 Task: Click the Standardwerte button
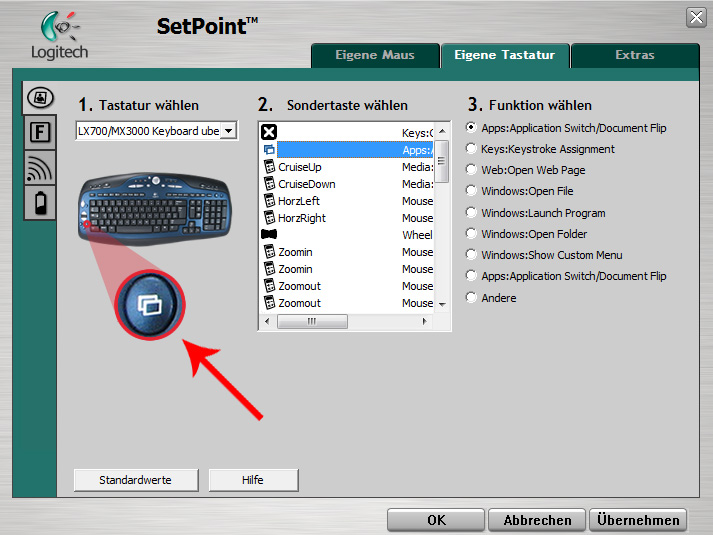(136, 480)
